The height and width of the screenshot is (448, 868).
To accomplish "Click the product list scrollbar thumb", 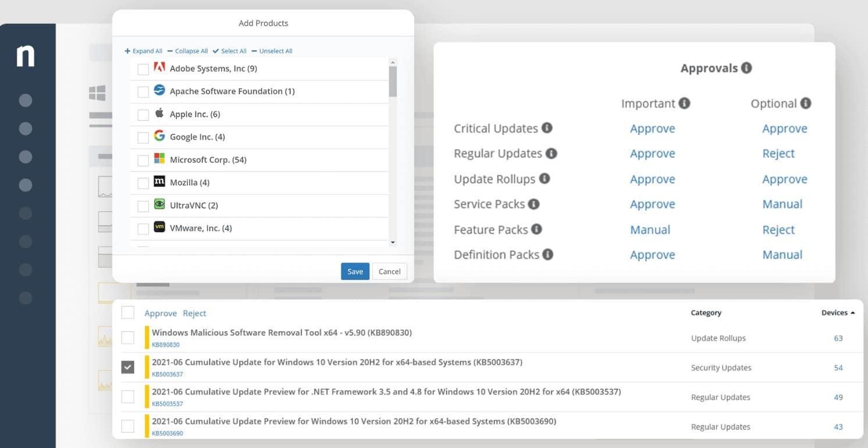I will (x=393, y=81).
